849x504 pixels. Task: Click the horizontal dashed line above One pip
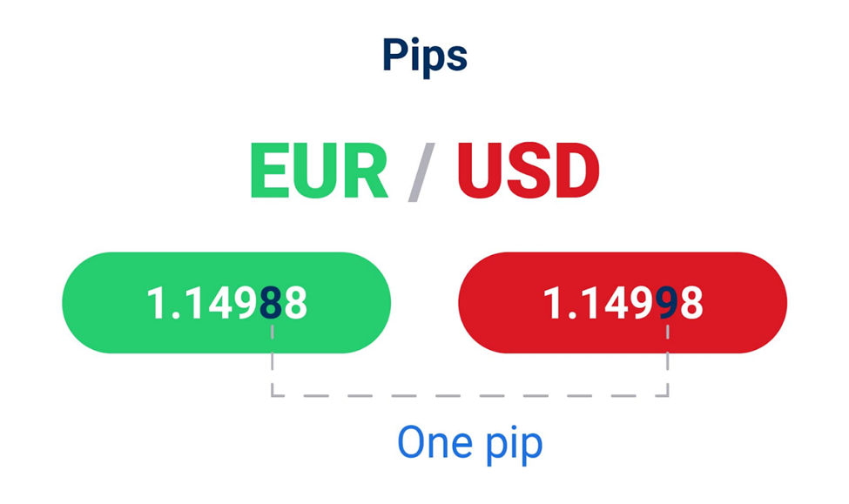pyautogui.click(x=470, y=396)
